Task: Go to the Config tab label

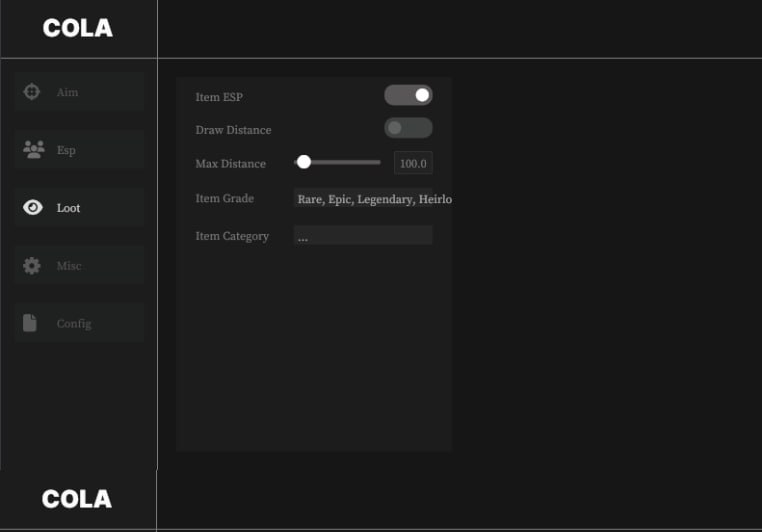Action: (x=74, y=324)
